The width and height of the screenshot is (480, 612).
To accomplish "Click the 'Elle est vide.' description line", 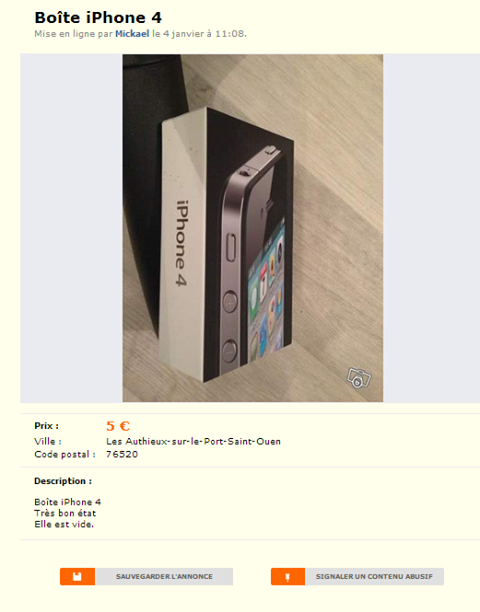I will pyautogui.click(x=64, y=524).
